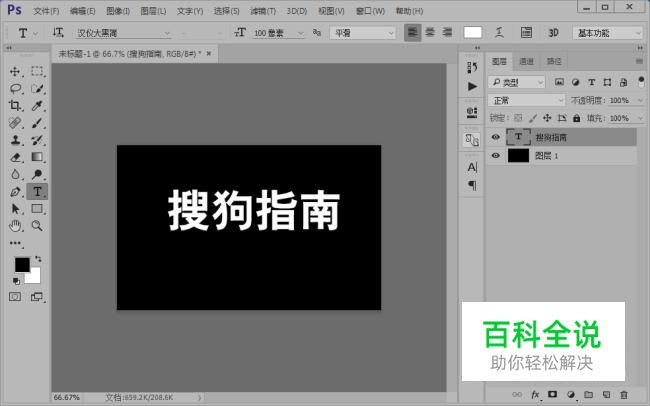Screen dimensions: 650x406
Task: Select the Rectangle shape tool
Action: pos(37,209)
